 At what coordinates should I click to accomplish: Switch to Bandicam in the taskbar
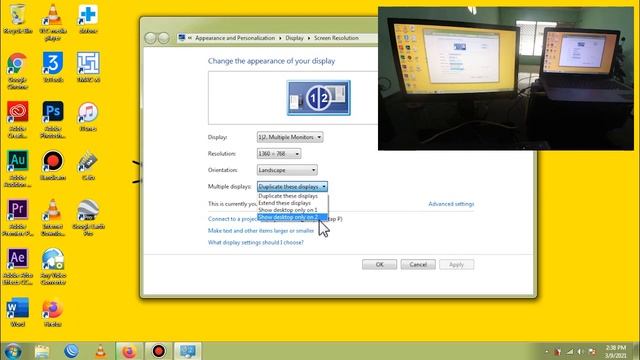pyautogui.click(x=158, y=351)
